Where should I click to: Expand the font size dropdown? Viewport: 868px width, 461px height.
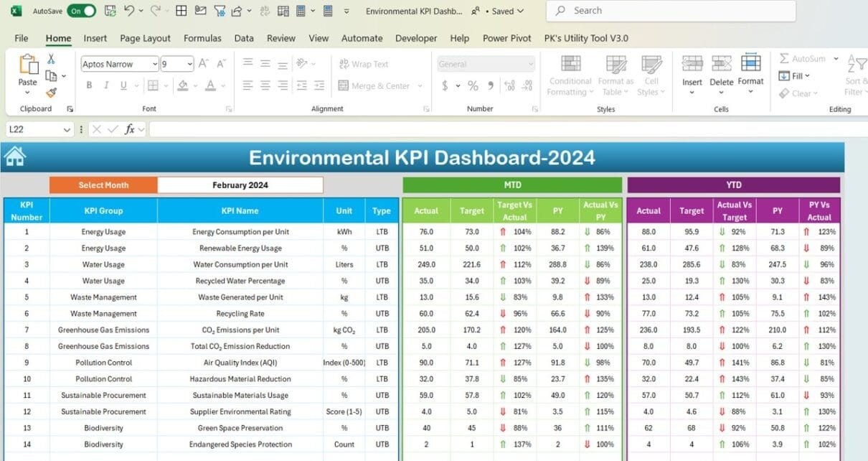point(188,64)
